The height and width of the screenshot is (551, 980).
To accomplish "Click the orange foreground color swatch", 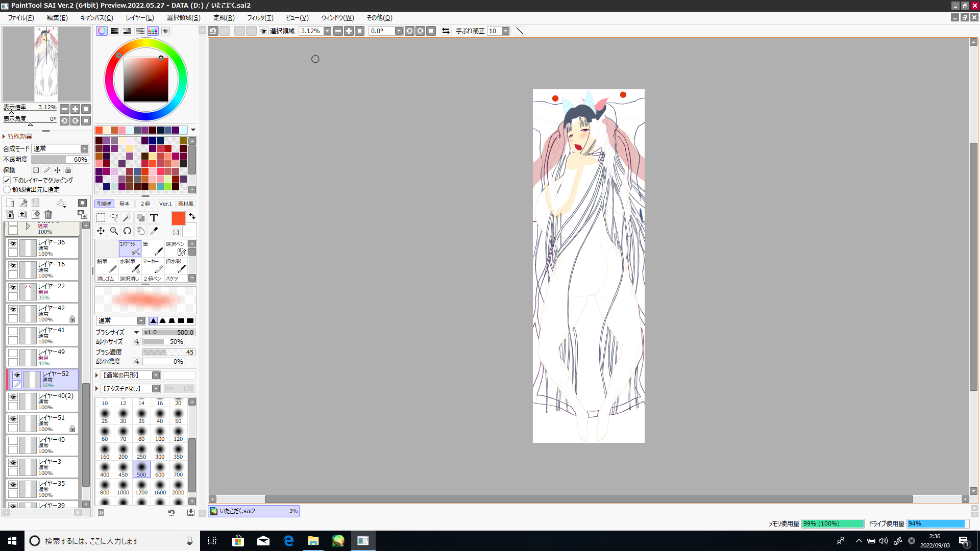I will click(178, 218).
